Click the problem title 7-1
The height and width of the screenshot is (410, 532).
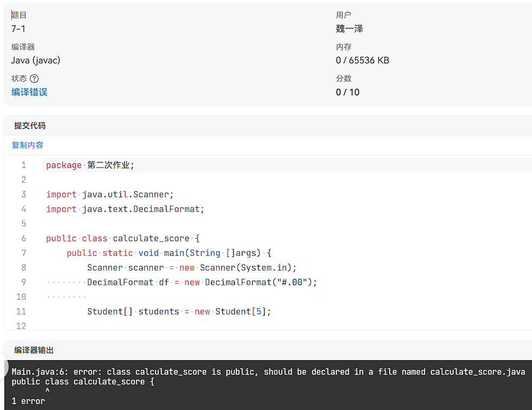[18, 29]
